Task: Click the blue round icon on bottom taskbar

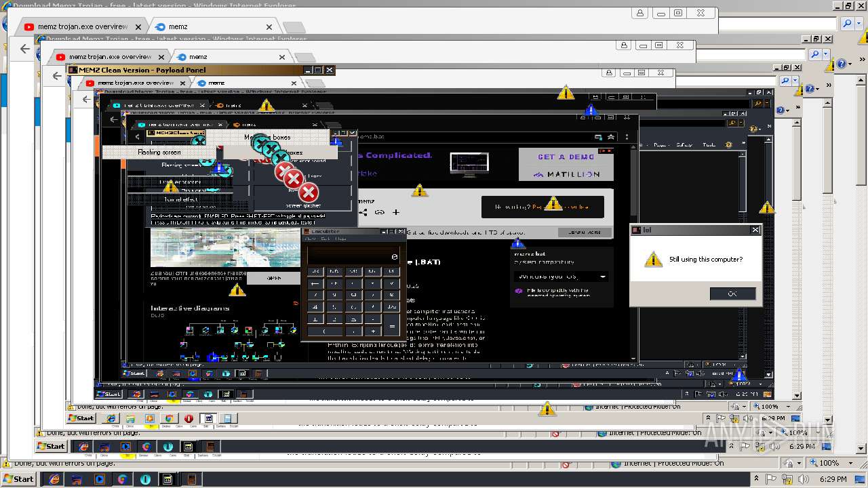Action: [145, 479]
